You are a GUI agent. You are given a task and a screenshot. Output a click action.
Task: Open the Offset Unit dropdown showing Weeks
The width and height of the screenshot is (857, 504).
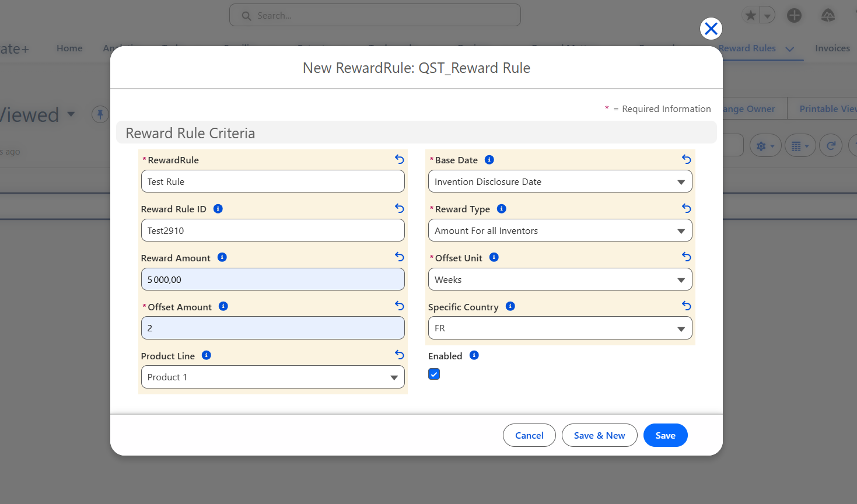(x=560, y=279)
